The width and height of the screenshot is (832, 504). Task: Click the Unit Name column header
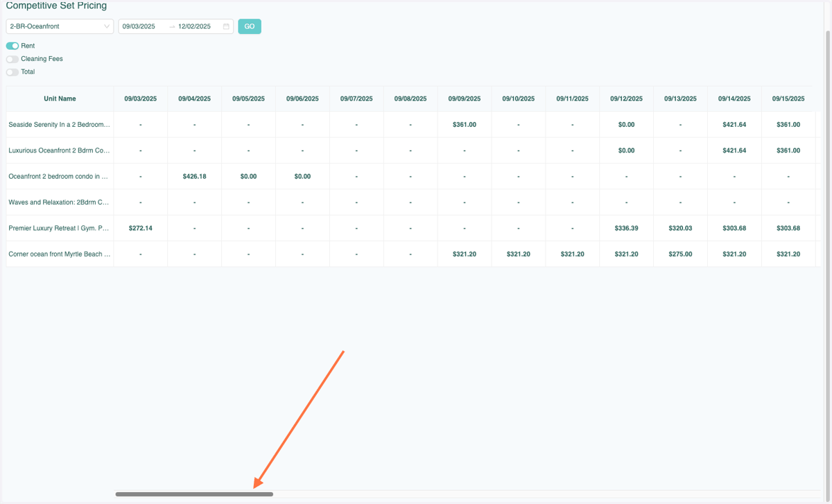tap(60, 98)
